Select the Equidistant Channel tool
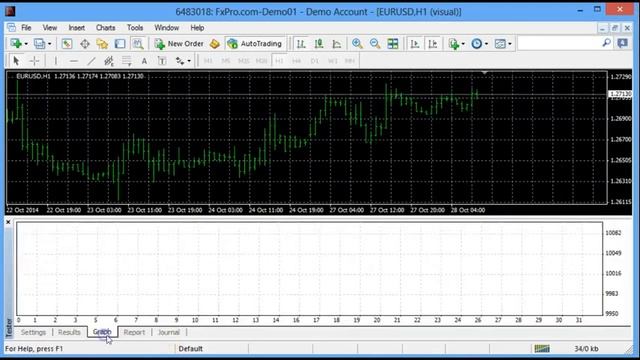 pyautogui.click(x=109, y=61)
